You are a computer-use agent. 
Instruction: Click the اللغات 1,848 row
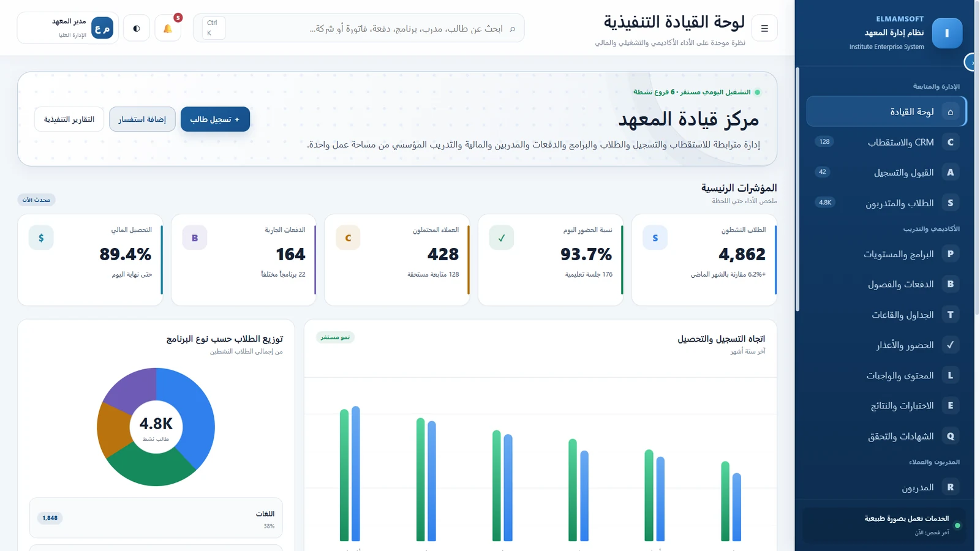[156, 518]
